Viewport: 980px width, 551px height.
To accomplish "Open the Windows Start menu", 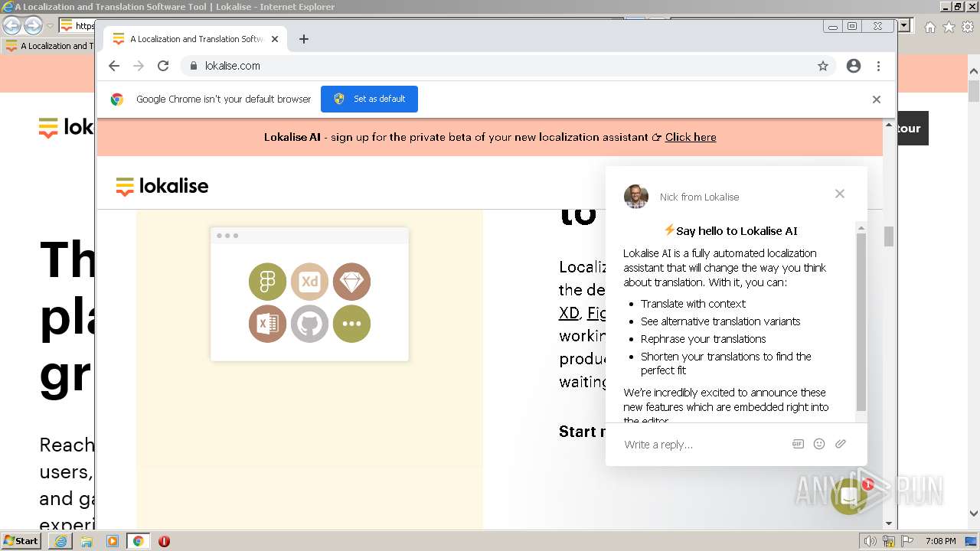I will click(x=21, y=540).
